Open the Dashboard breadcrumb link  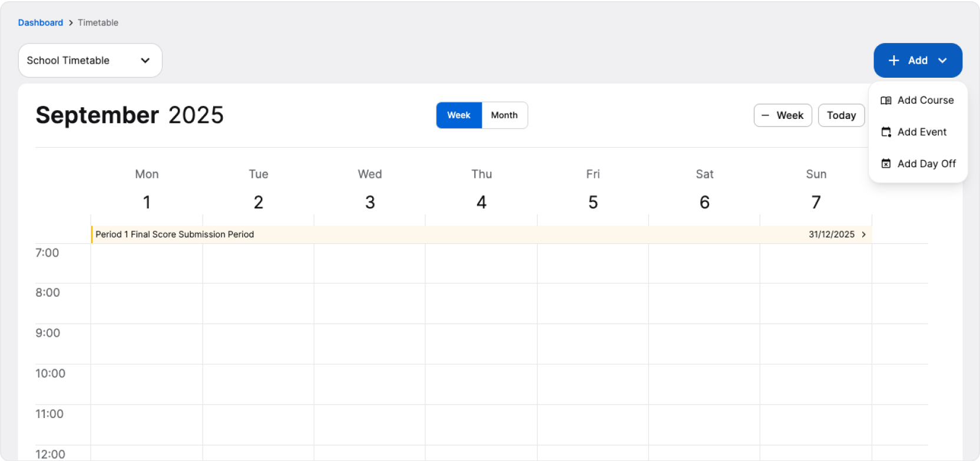tap(40, 22)
